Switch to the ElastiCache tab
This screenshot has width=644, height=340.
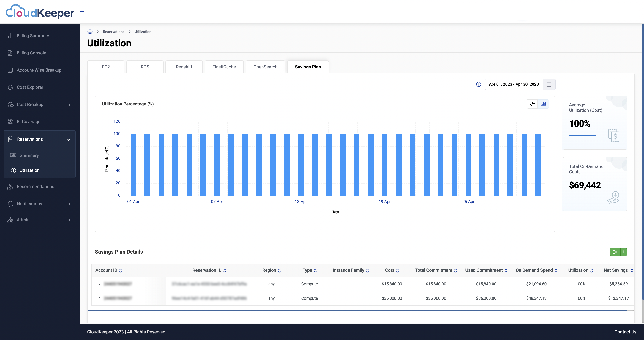[224, 67]
